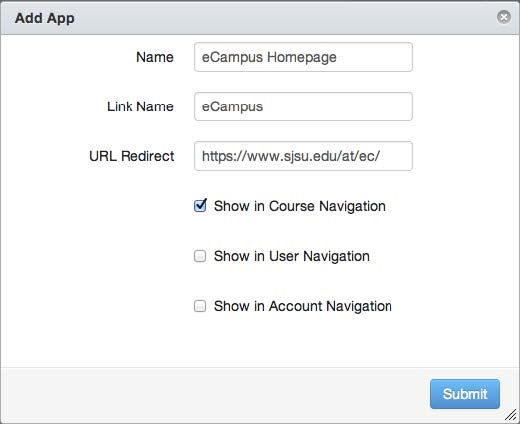Click the 'Link Name' label
Screen dimensions: 520x424
(140, 107)
